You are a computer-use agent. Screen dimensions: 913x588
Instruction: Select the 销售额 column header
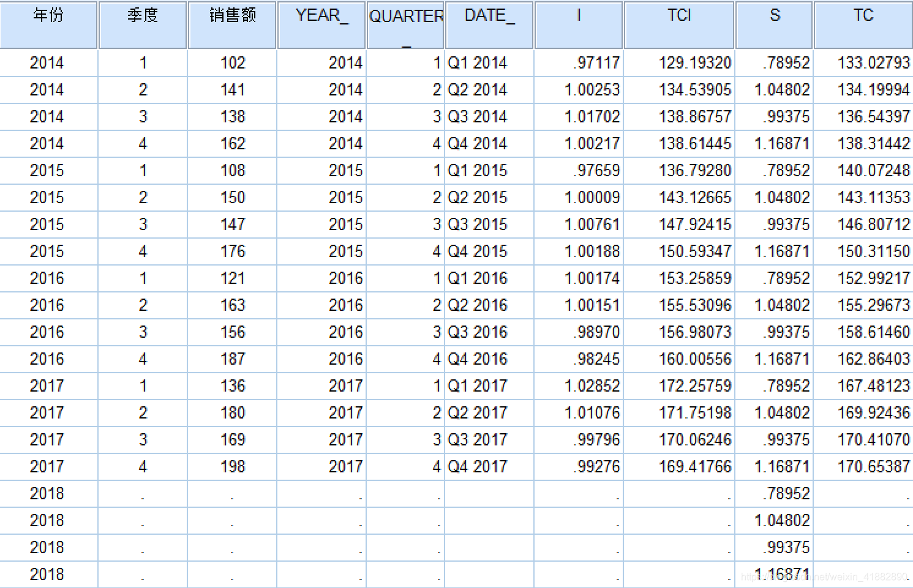[232, 24]
